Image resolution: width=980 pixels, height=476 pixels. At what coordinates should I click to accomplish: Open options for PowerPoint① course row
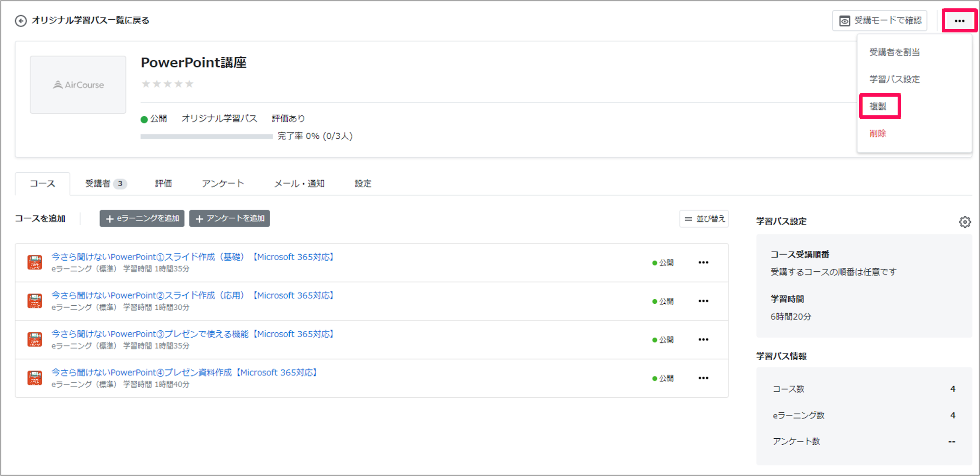(x=704, y=263)
